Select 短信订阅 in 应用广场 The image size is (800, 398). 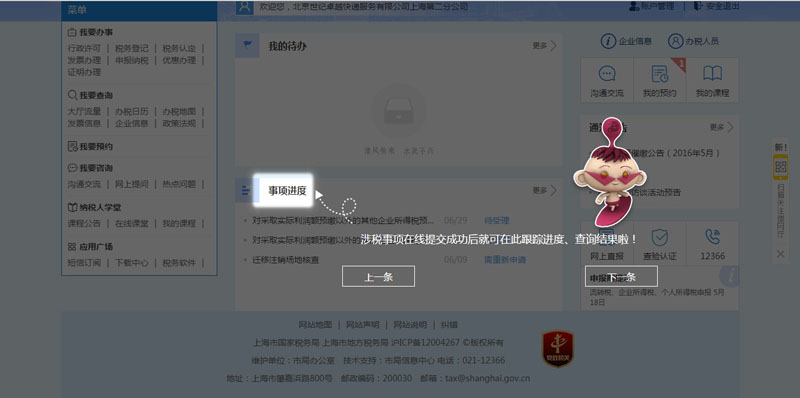[x=84, y=263]
